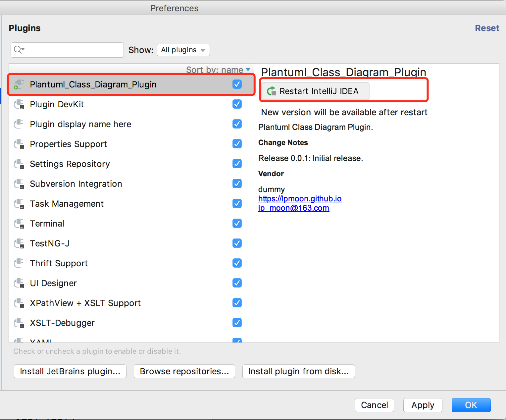Image resolution: width=506 pixels, height=420 pixels.
Task: Click the Apply button
Action: pyautogui.click(x=423, y=405)
